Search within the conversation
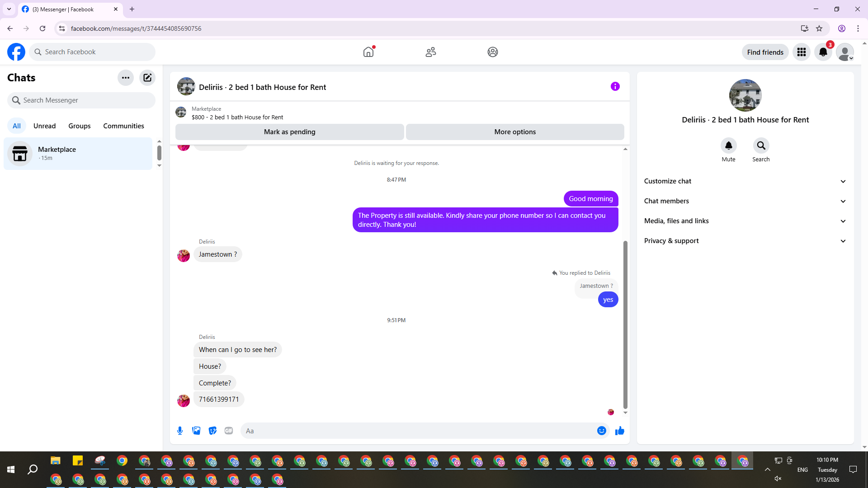The height and width of the screenshot is (488, 868). tap(761, 146)
